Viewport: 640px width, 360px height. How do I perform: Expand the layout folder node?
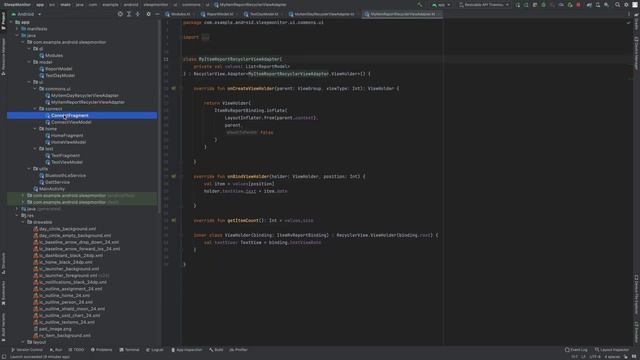(23, 342)
